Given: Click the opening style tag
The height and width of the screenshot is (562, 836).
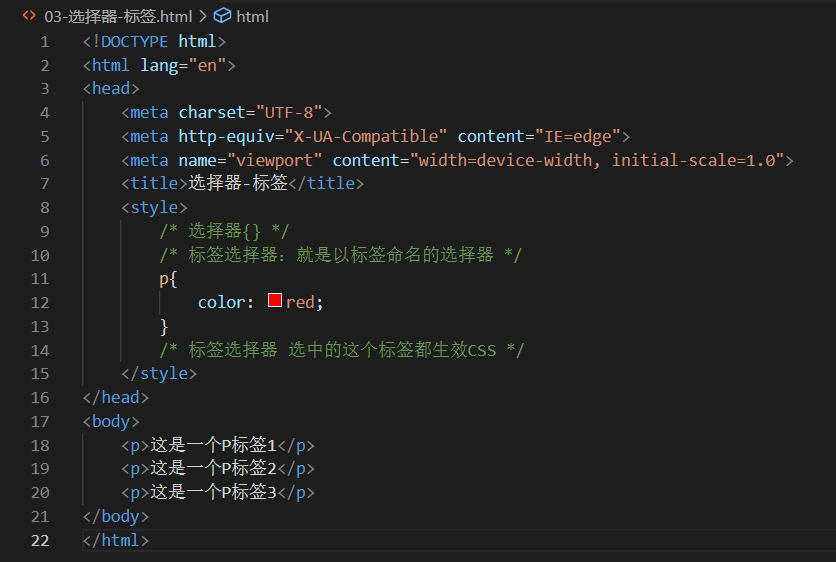Looking at the screenshot, I should pos(154,207).
